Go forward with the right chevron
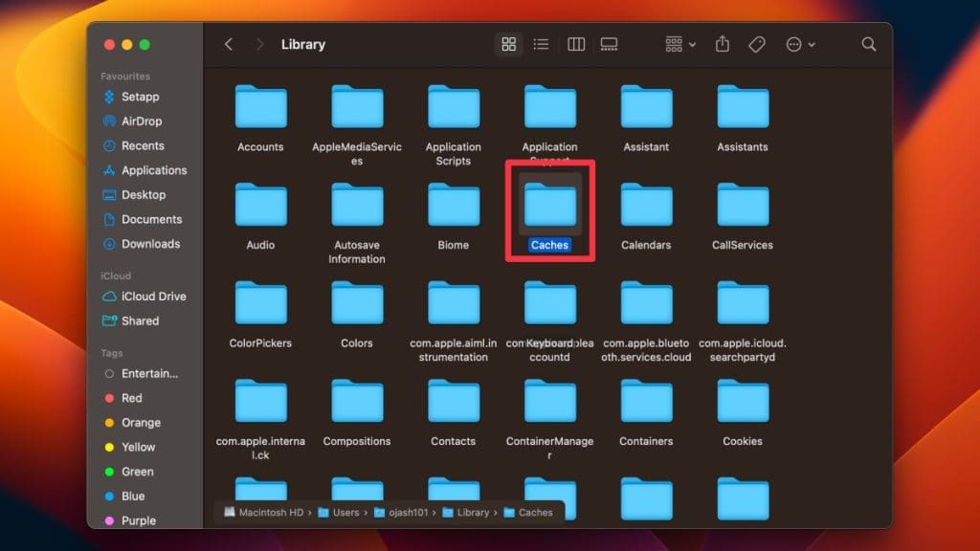This screenshot has width=980, height=551. 259,44
